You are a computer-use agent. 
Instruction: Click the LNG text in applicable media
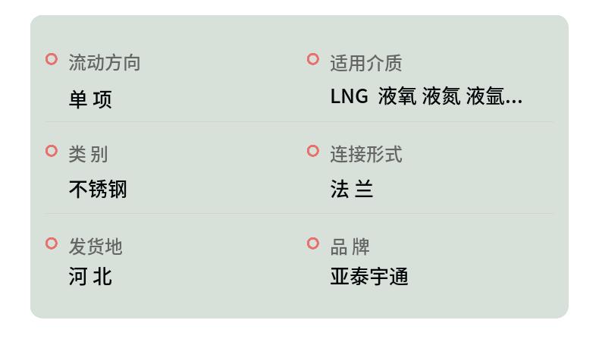tap(349, 96)
